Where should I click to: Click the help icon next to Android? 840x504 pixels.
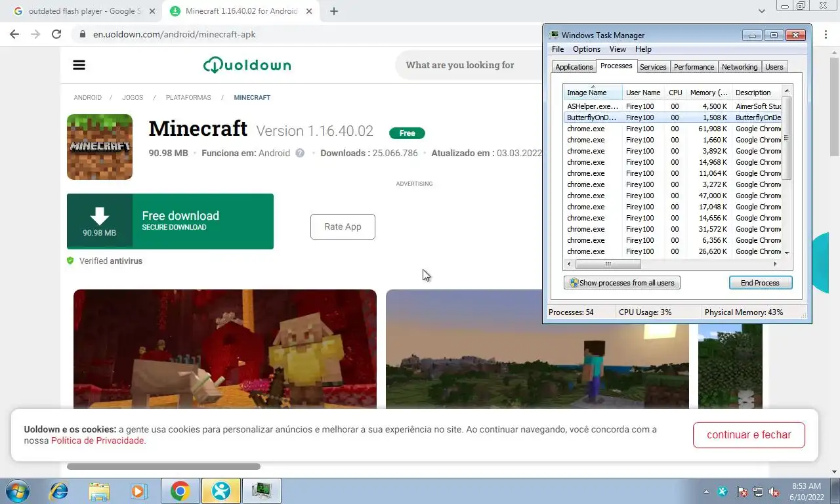click(x=300, y=153)
